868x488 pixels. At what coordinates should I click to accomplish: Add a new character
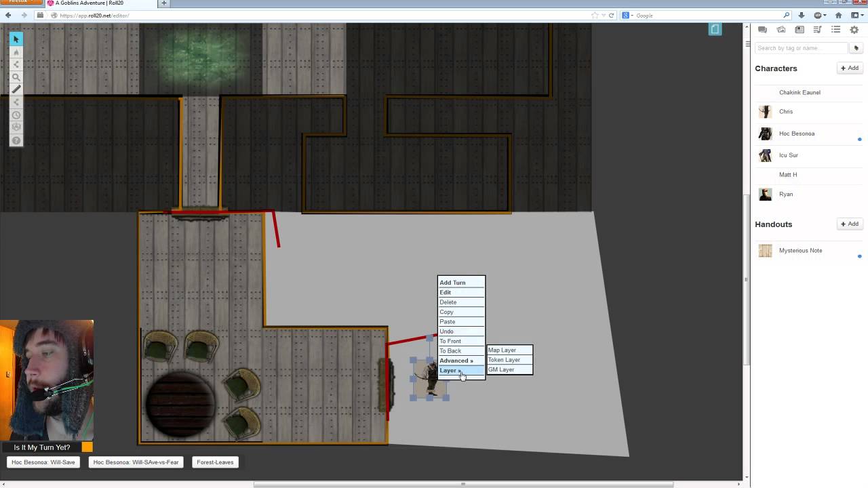pyautogui.click(x=849, y=68)
